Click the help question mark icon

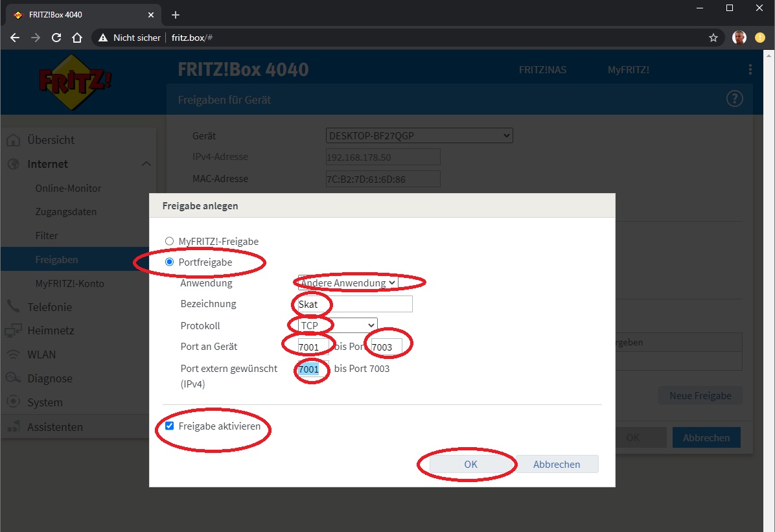734,99
